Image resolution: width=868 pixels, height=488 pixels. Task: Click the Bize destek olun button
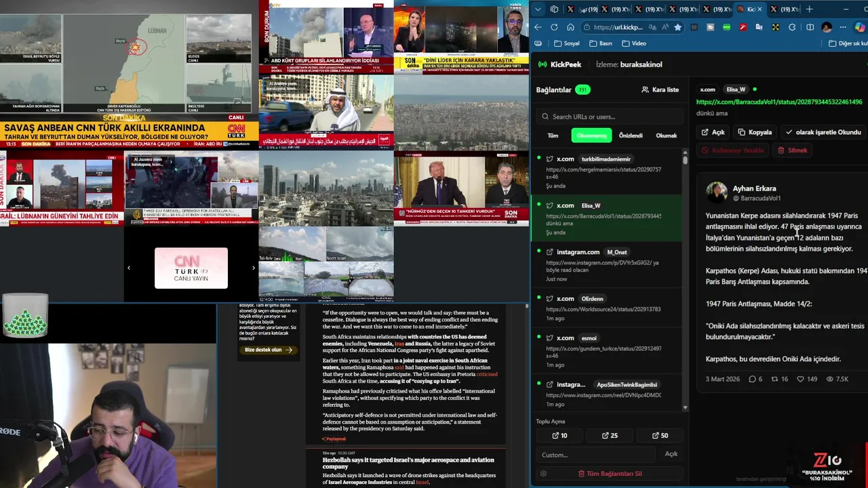[x=269, y=350]
